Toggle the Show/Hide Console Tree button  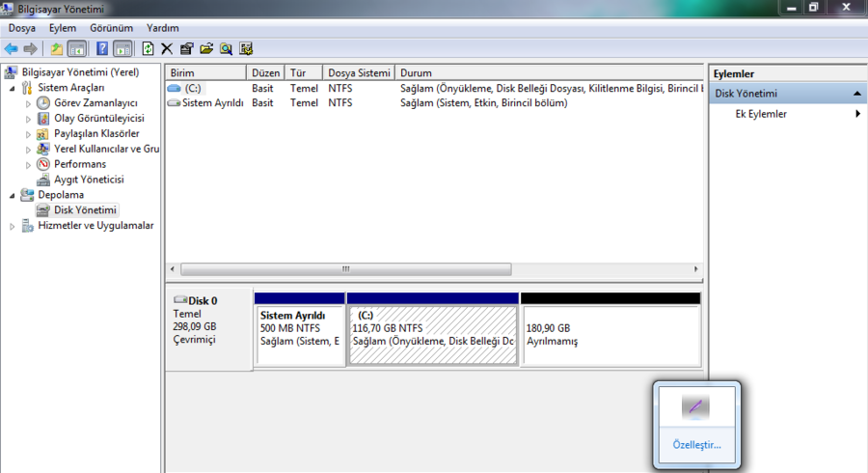point(76,48)
